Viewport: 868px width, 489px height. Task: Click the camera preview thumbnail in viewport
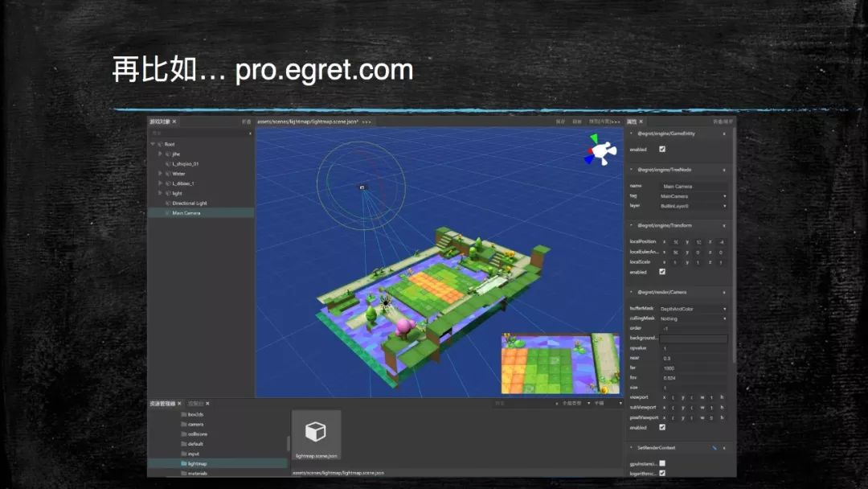(560, 364)
